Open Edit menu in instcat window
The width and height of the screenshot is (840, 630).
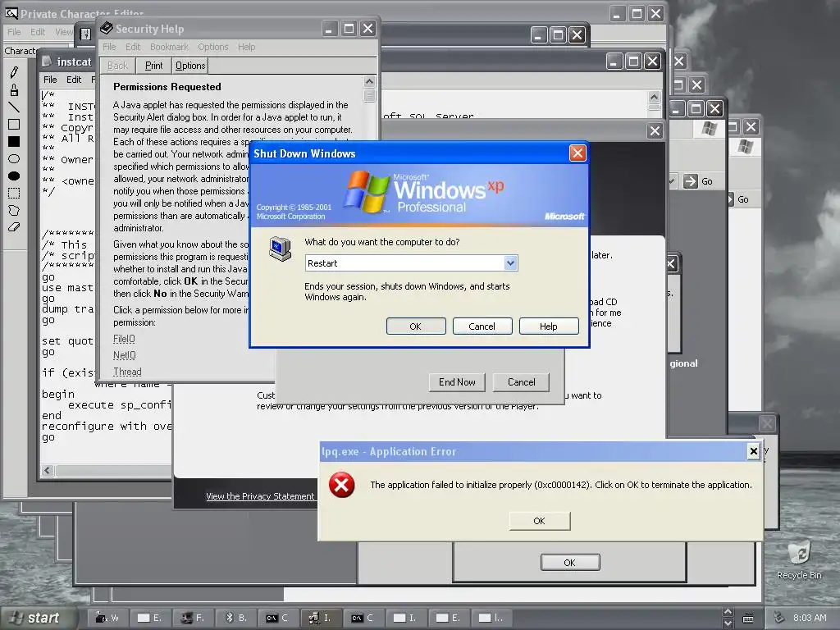74,80
